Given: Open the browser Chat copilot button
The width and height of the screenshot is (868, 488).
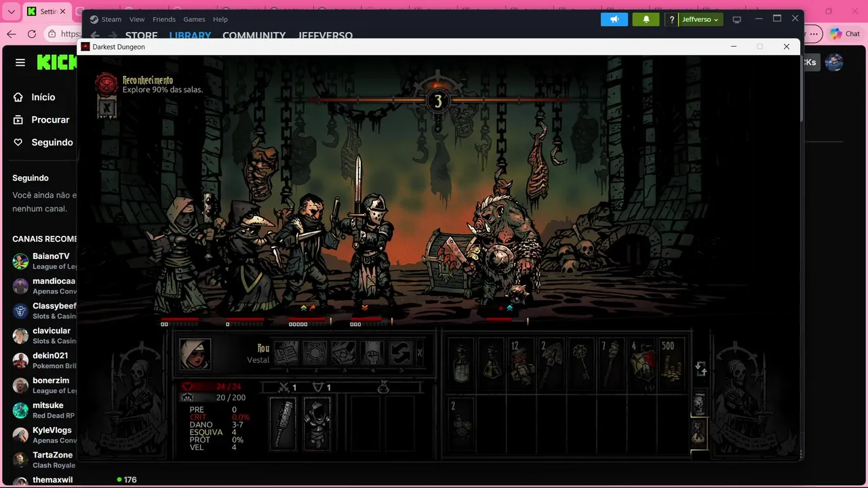Looking at the screenshot, I should [845, 34].
